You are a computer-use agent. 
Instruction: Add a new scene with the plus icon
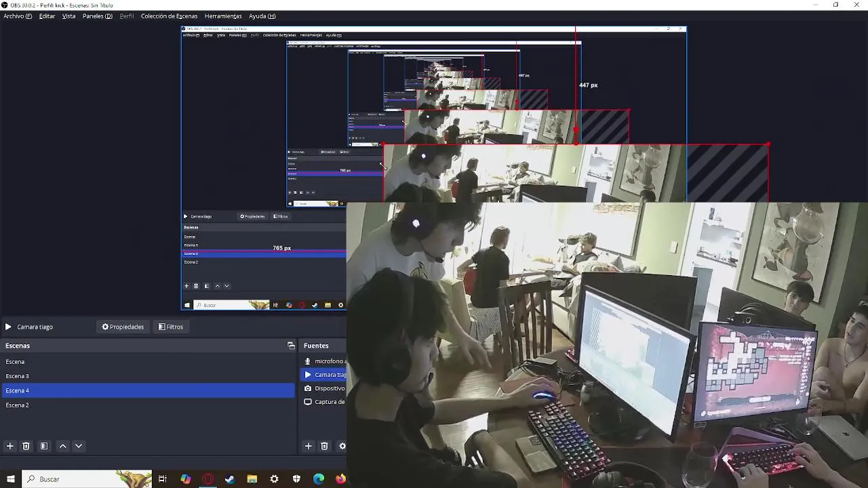click(9, 446)
